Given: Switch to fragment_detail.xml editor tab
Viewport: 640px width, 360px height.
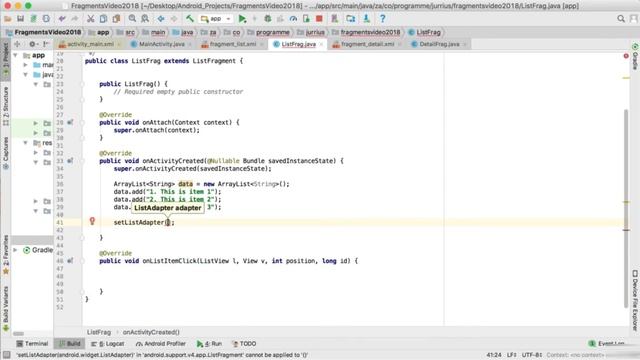Looking at the screenshot, I should pyautogui.click(x=367, y=44).
